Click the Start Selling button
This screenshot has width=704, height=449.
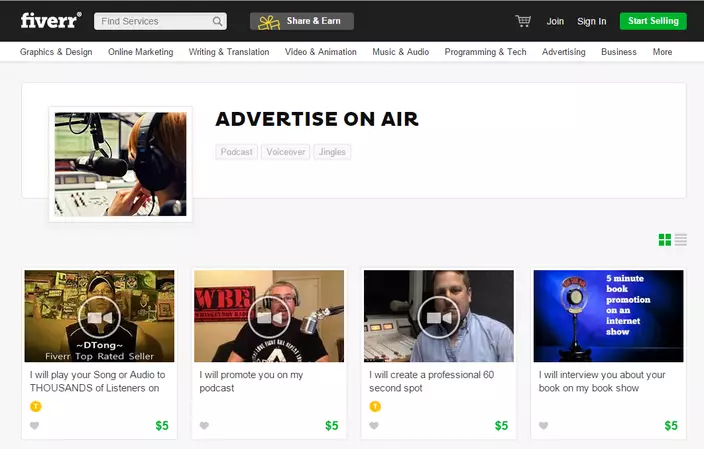point(652,21)
